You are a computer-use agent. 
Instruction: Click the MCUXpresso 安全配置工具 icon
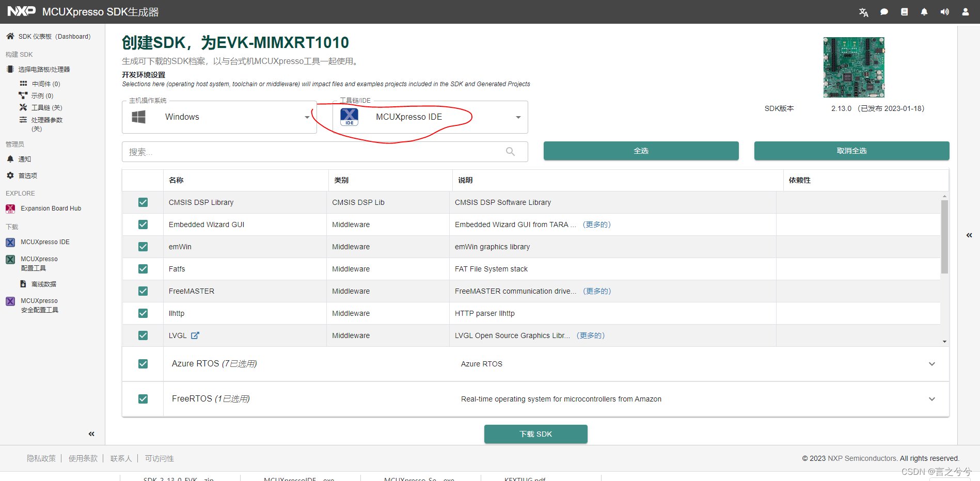tap(10, 301)
